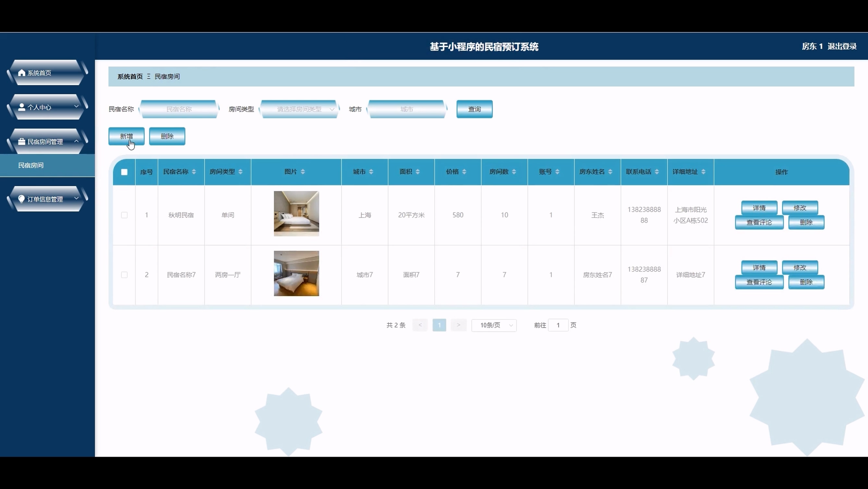Sort table by 价格 column arrows
This screenshot has height=489, width=868.
pyautogui.click(x=464, y=172)
